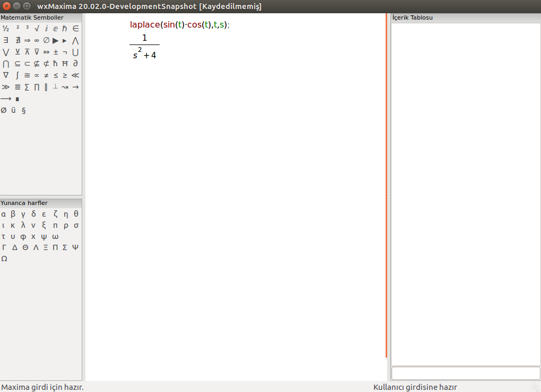Insert the element-of (∈) symbol
This screenshot has width=541, height=392.
click(x=75, y=29)
